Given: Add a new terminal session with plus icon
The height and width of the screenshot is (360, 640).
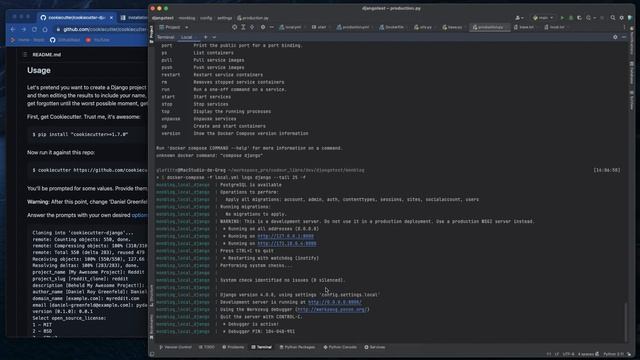Looking at the screenshot, I should coord(206,37).
